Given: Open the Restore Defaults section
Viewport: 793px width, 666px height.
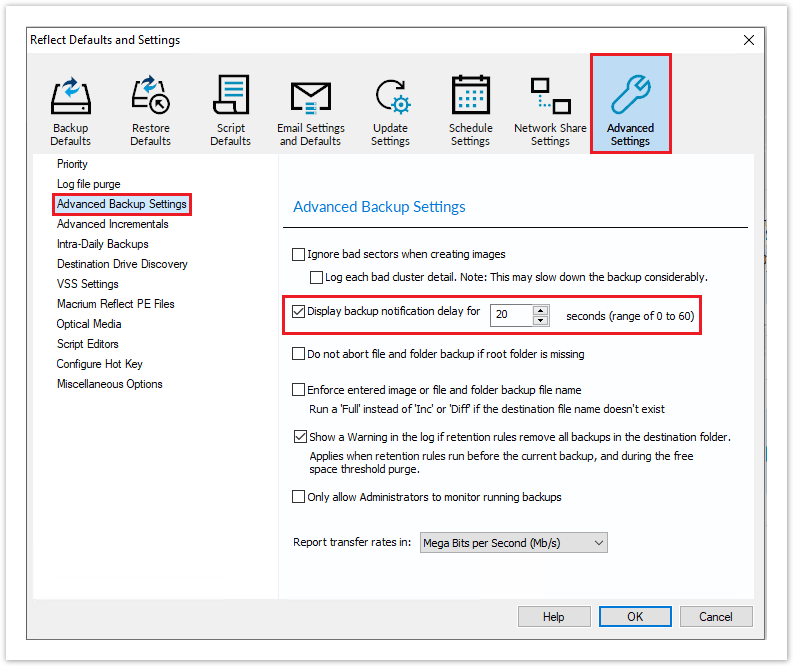Looking at the screenshot, I should click(150, 111).
